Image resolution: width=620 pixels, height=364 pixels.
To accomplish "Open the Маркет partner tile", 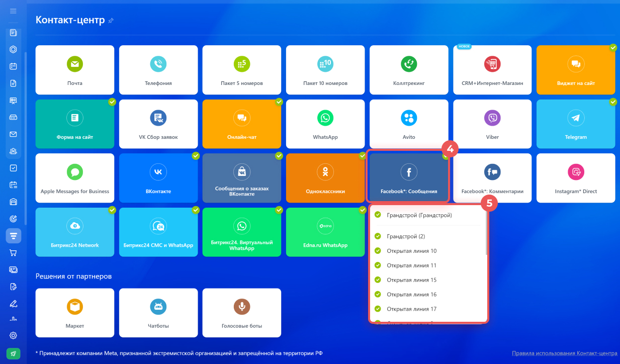I will point(75,313).
